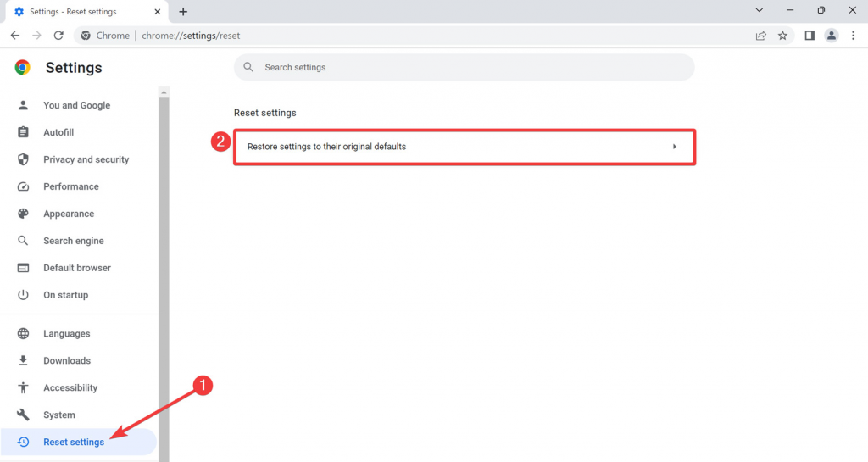Click the System wrench icon

click(23, 415)
